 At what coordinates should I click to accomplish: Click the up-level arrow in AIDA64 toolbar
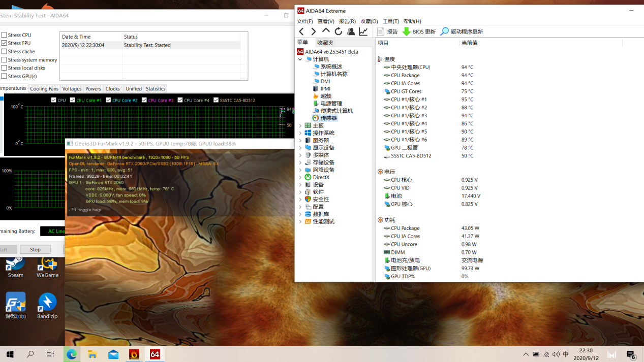pos(326,31)
